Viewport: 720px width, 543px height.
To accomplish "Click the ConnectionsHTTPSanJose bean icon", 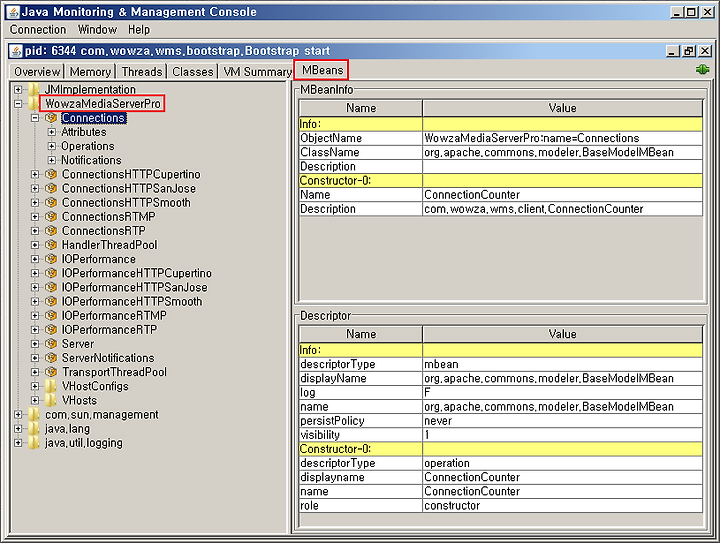I will tap(51, 189).
